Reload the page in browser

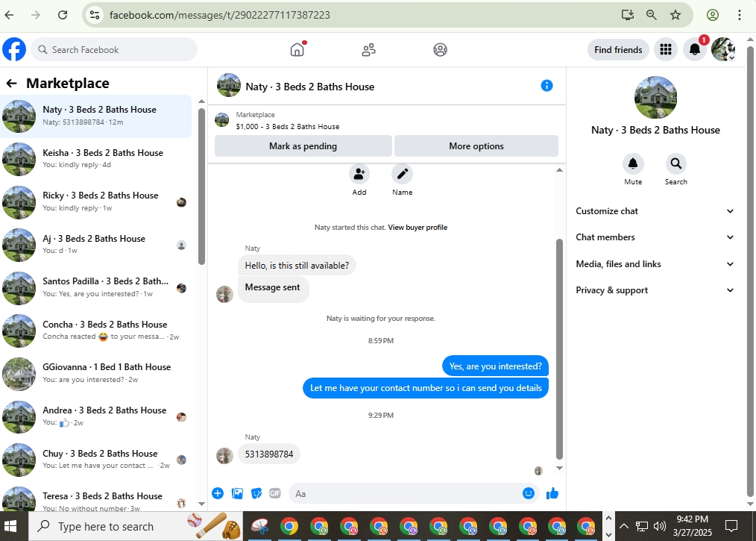point(63,15)
